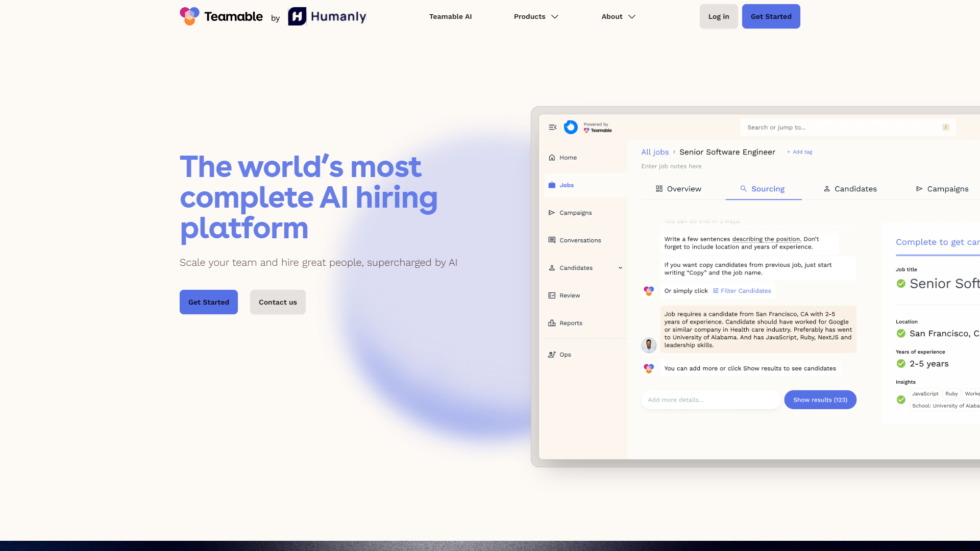The image size is (980, 551).
Task: Expand the Products dropdown
Action: (535, 16)
